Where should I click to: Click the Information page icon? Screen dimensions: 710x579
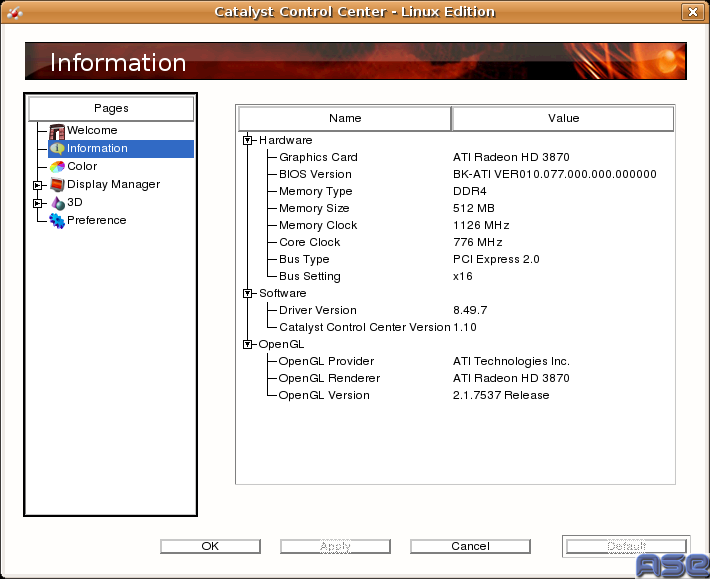coord(57,148)
